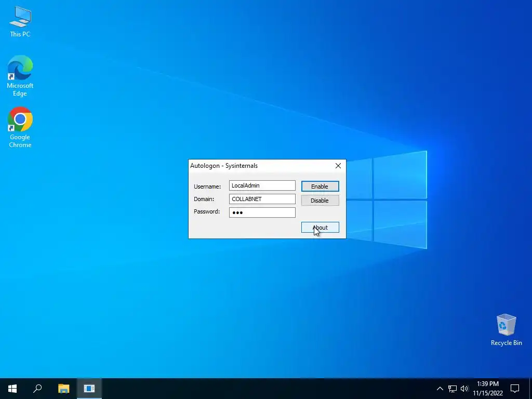Open the Windows Start menu
Screen dimensions: 532x399
[12, 389]
